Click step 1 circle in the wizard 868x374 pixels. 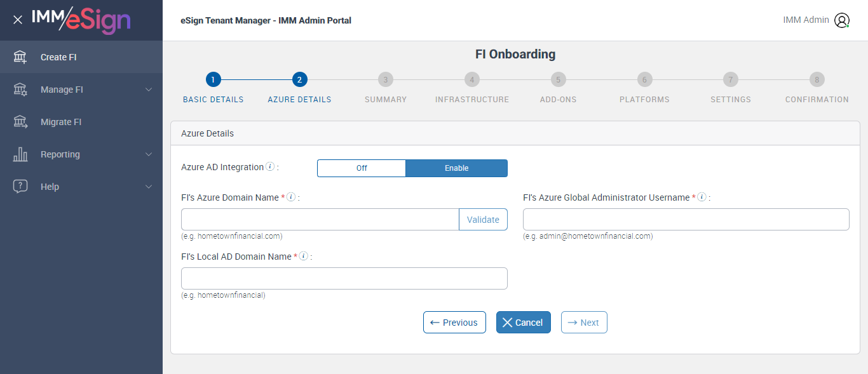pos(214,79)
